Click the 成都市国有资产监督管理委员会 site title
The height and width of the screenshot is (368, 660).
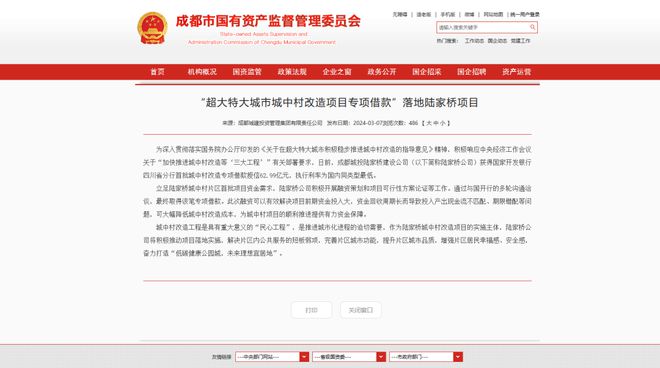pos(268,21)
